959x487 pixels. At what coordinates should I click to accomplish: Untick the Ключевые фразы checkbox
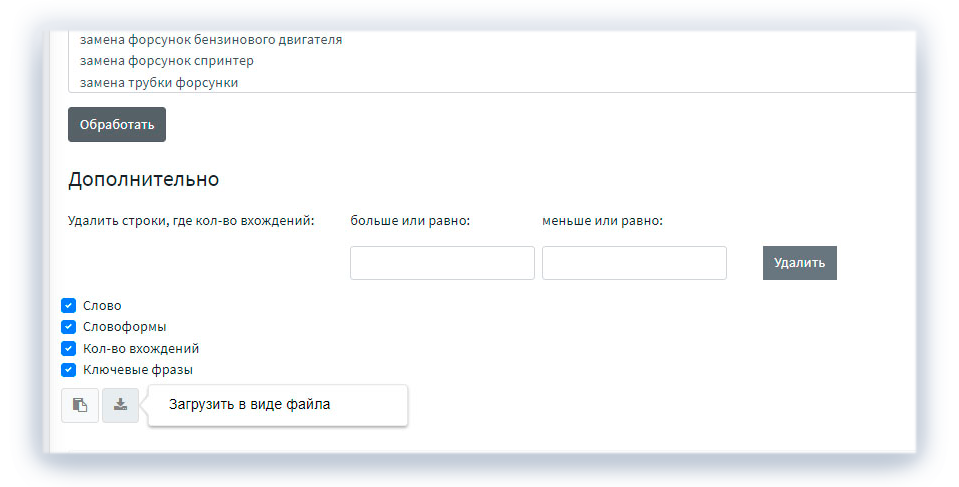click(x=69, y=370)
